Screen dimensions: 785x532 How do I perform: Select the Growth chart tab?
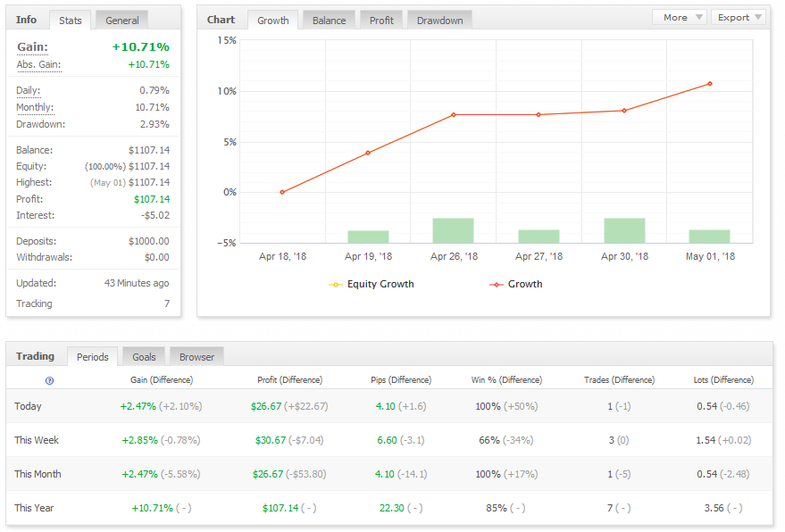tap(272, 20)
